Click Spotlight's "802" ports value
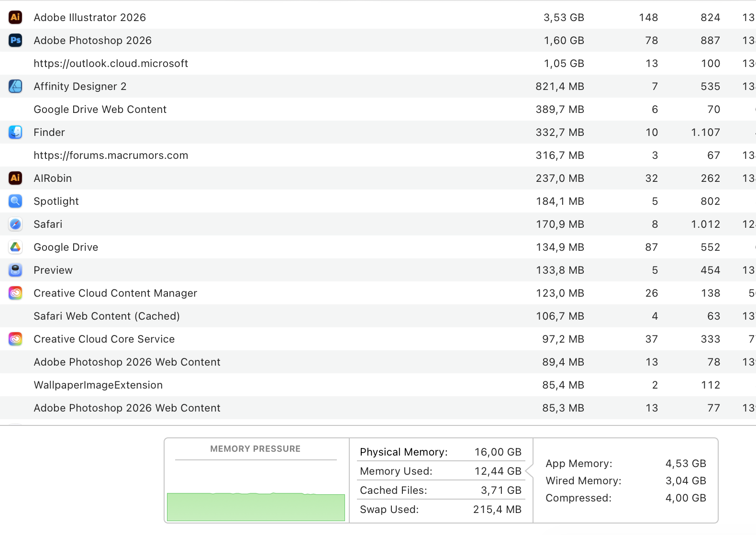756x535 pixels. pos(711,201)
